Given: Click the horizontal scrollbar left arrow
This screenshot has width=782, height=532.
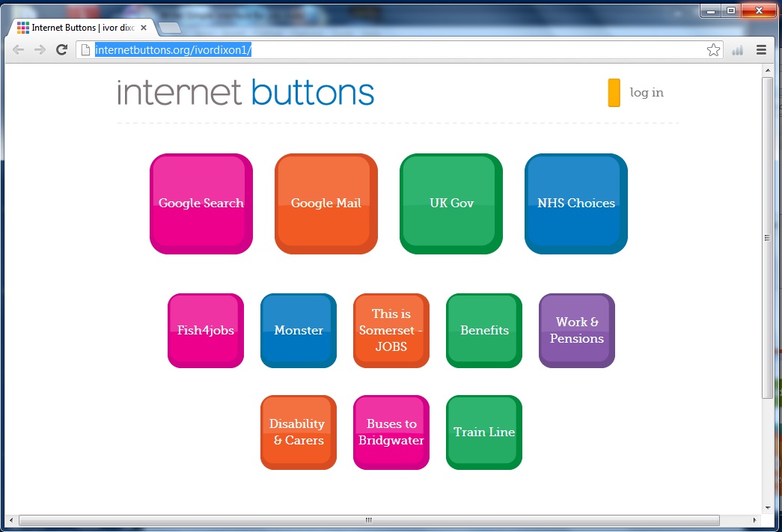Looking at the screenshot, I should pyautogui.click(x=11, y=520).
